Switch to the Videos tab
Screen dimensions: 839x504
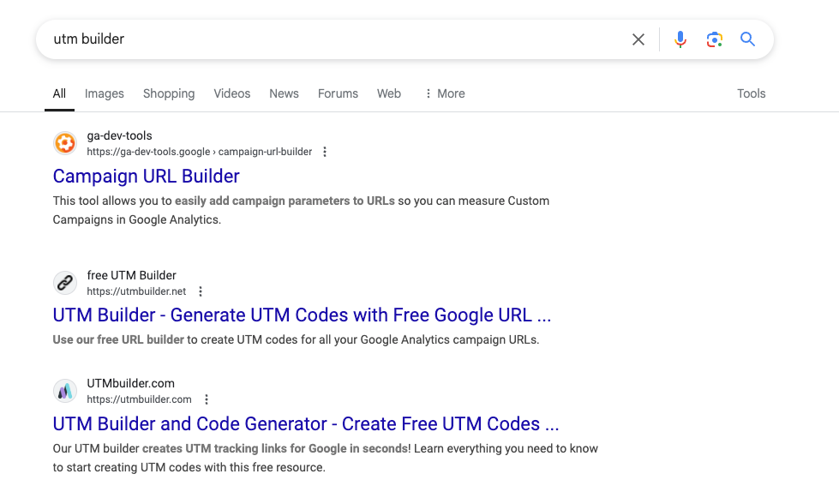(231, 93)
